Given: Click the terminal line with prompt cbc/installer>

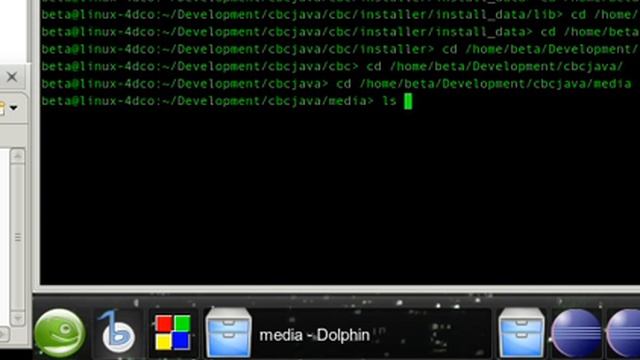Looking at the screenshot, I should point(340,49).
